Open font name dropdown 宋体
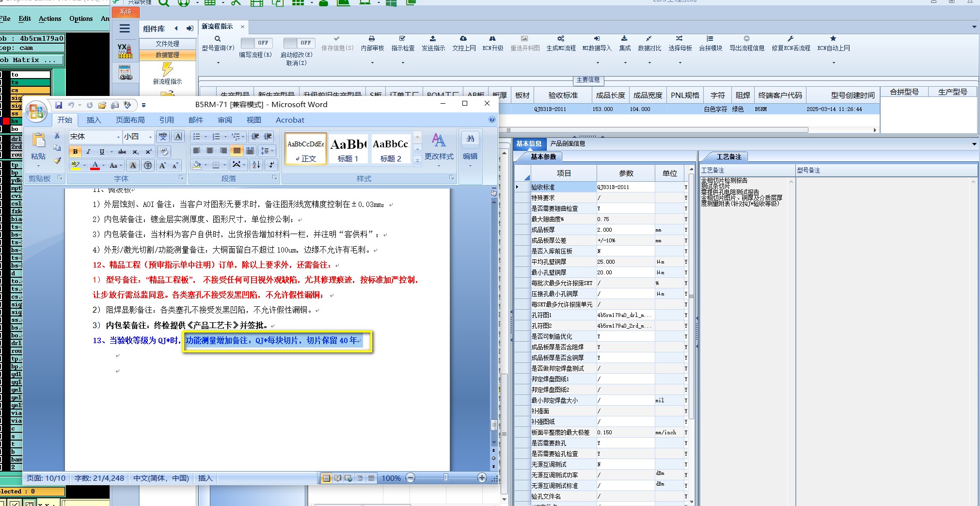The width and height of the screenshot is (980, 506). [x=118, y=137]
